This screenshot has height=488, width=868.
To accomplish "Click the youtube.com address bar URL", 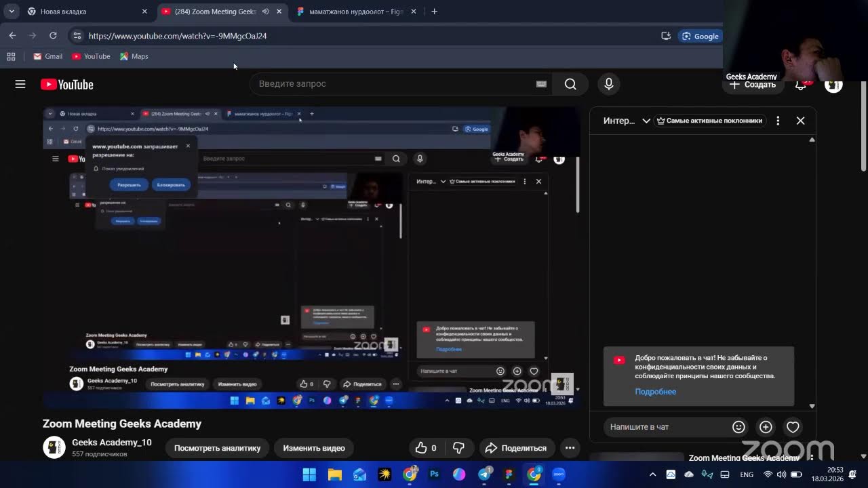I will (x=178, y=36).
